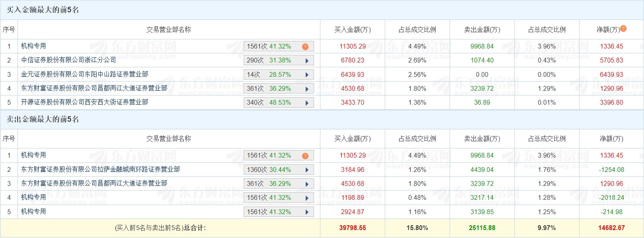Expand arrow for 拉萨金融城南环路 1360次 badge
644x238 pixels.
coord(307,170)
